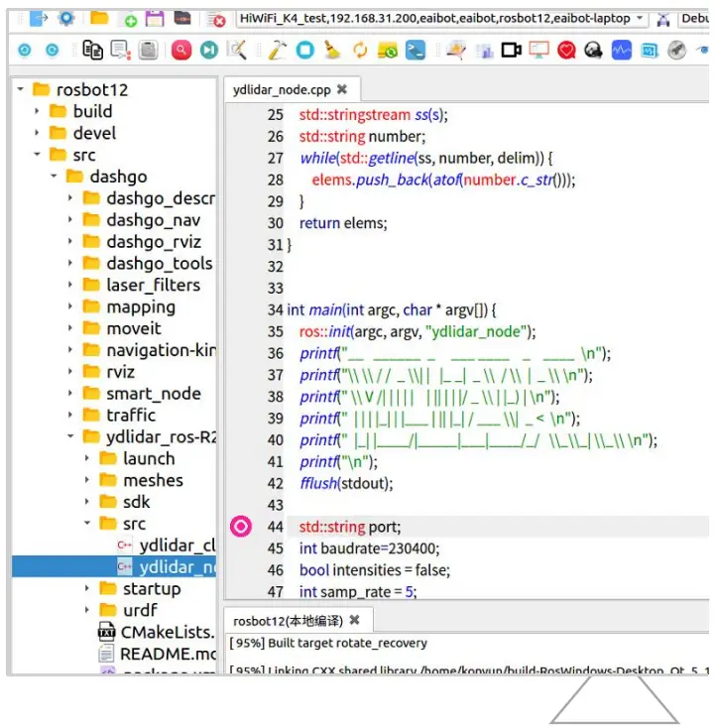This screenshot has height=728, width=717.
Task: Collapse the ydlidar_ros-R2 folder
Action: pyautogui.click(x=70, y=437)
